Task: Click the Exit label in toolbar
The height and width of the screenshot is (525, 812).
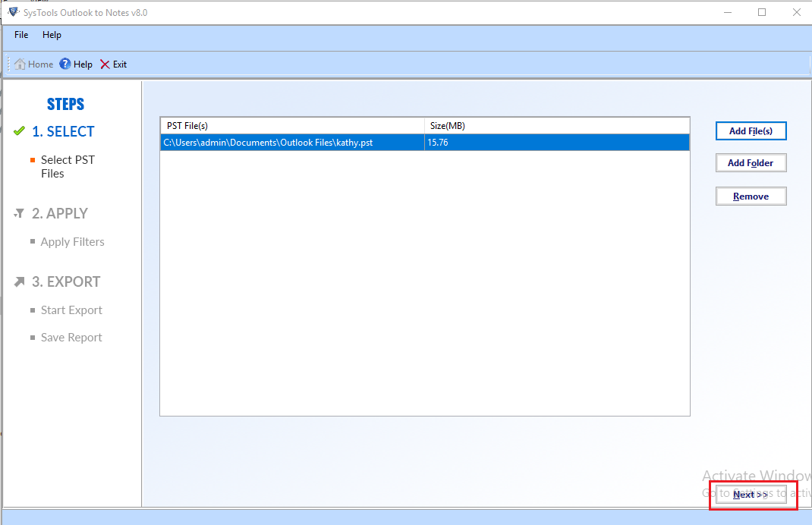Action: point(120,64)
